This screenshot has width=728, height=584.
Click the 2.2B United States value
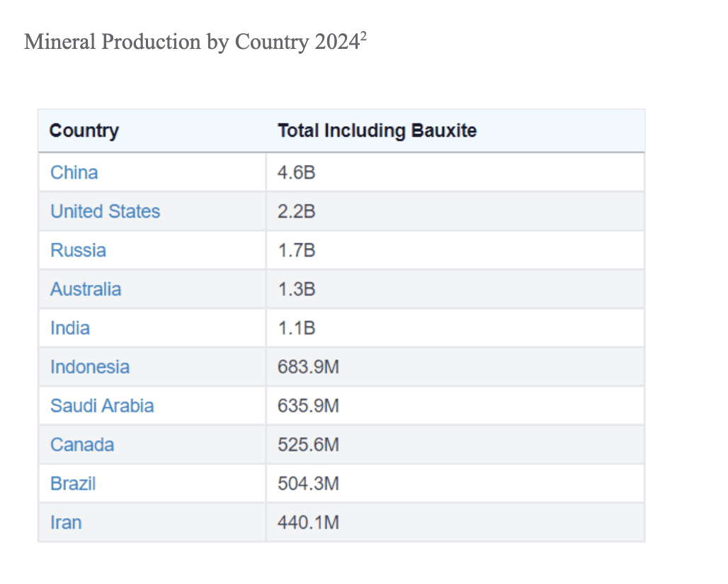click(296, 211)
